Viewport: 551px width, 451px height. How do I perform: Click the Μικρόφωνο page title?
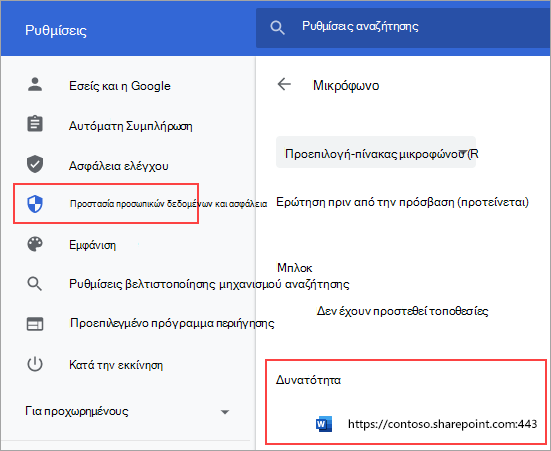point(346,85)
